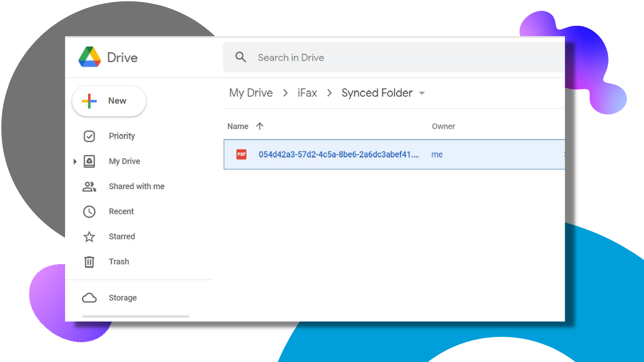This screenshot has width=644, height=362.
Task: Open Recent files via the clock icon
Action: click(89, 212)
